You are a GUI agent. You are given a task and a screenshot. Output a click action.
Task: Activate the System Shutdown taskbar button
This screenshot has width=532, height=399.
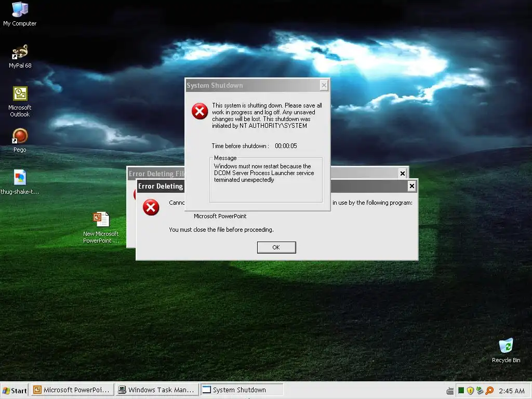tap(242, 390)
